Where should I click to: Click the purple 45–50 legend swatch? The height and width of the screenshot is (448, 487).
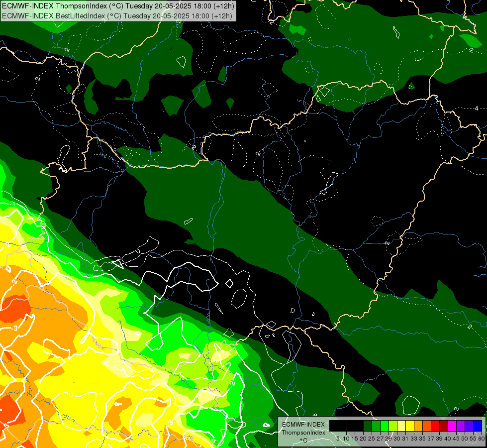click(461, 426)
